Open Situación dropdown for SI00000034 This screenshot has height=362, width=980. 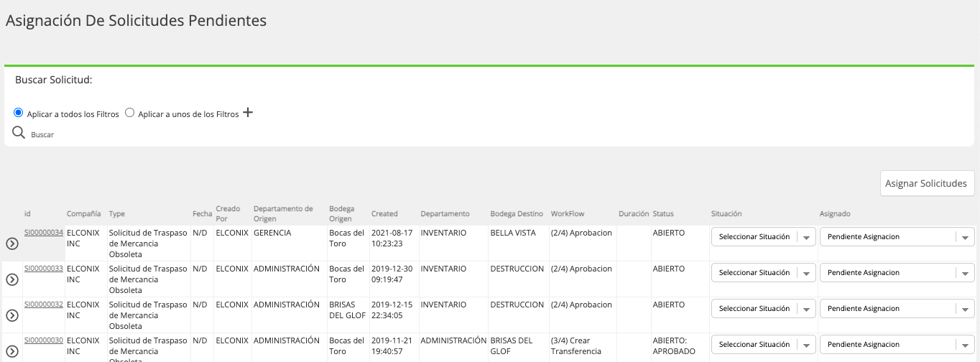point(763,237)
